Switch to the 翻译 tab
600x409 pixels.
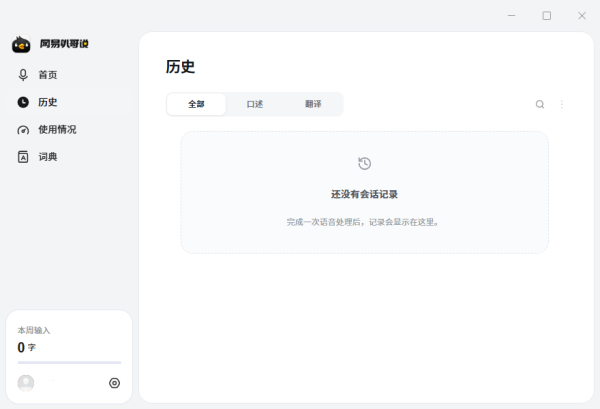[313, 104]
